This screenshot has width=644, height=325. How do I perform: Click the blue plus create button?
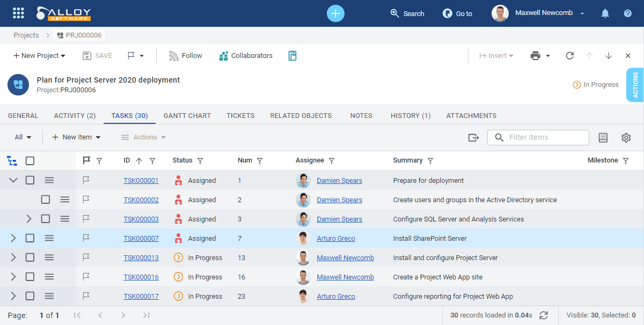pyautogui.click(x=335, y=13)
